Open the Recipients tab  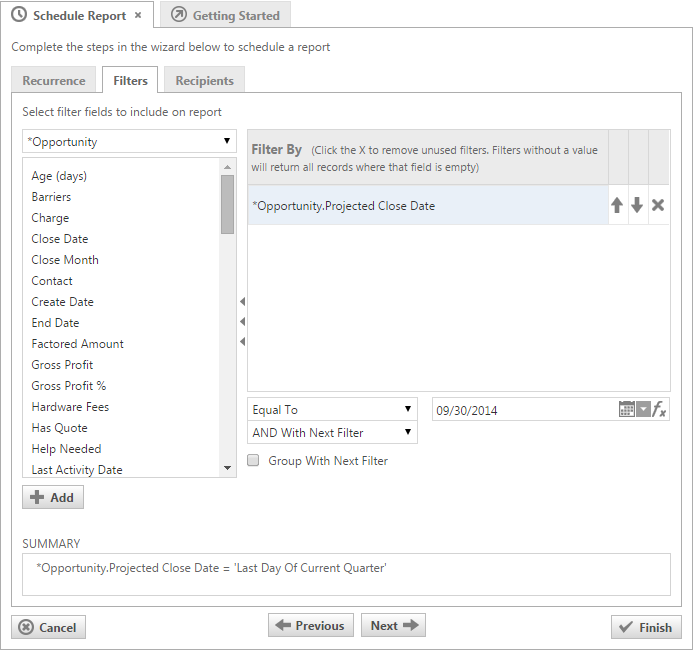coord(204,81)
